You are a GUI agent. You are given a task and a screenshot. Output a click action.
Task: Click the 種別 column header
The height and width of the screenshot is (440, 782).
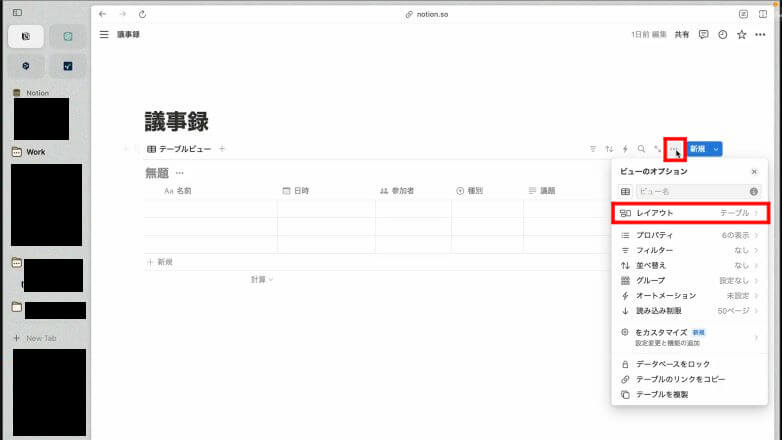pyautogui.click(x=469, y=191)
